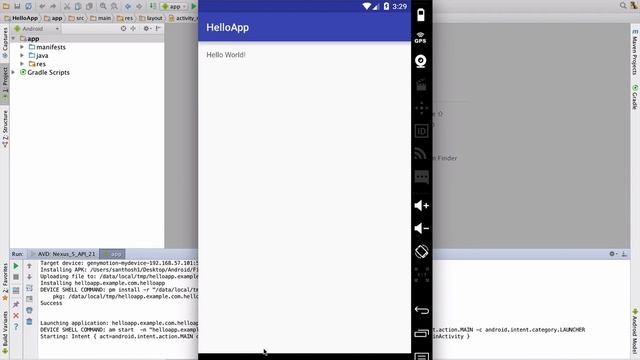
Task: Open the Gradle side tab on right
Action: point(635,97)
